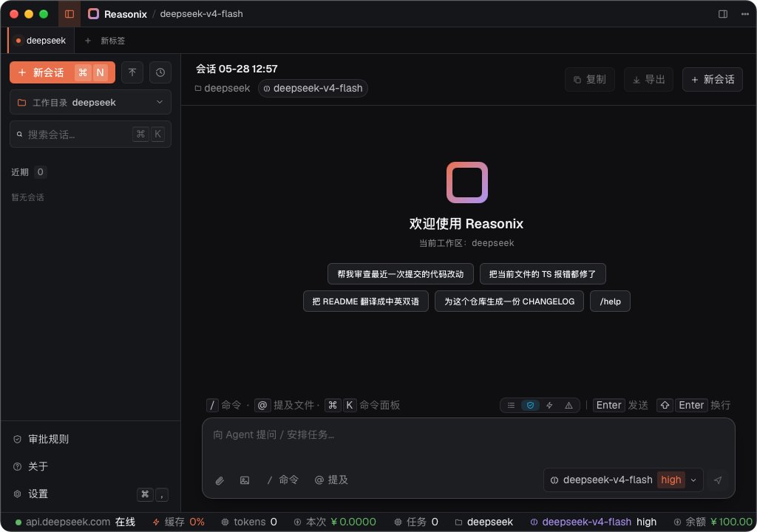Select the list mode icon in the mode switcher
757x532 pixels.
[x=511, y=406]
